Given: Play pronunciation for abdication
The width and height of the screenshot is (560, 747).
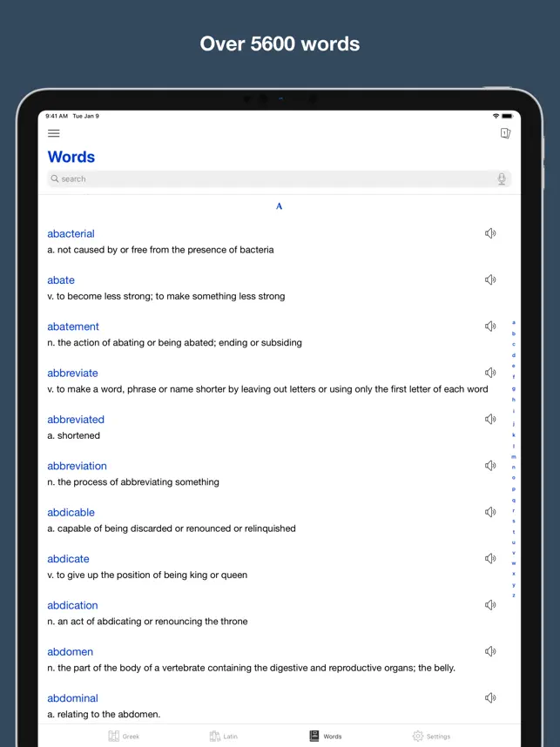Looking at the screenshot, I should tap(490, 604).
